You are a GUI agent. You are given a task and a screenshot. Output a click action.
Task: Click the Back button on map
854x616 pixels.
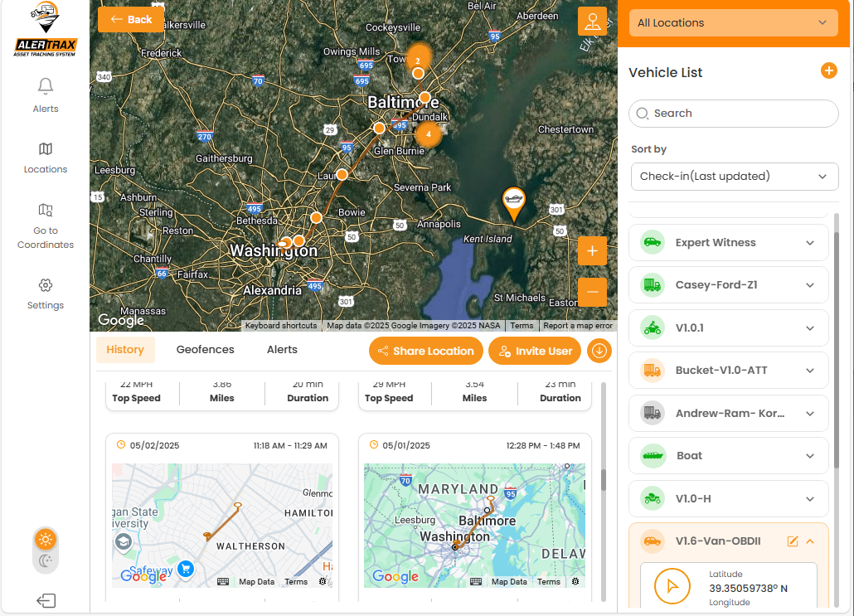131,19
